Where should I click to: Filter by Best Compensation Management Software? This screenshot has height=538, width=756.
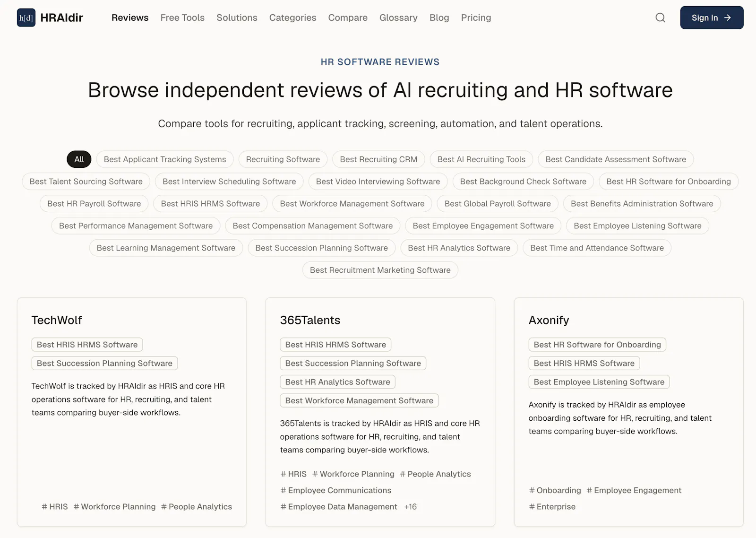pyautogui.click(x=313, y=226)
